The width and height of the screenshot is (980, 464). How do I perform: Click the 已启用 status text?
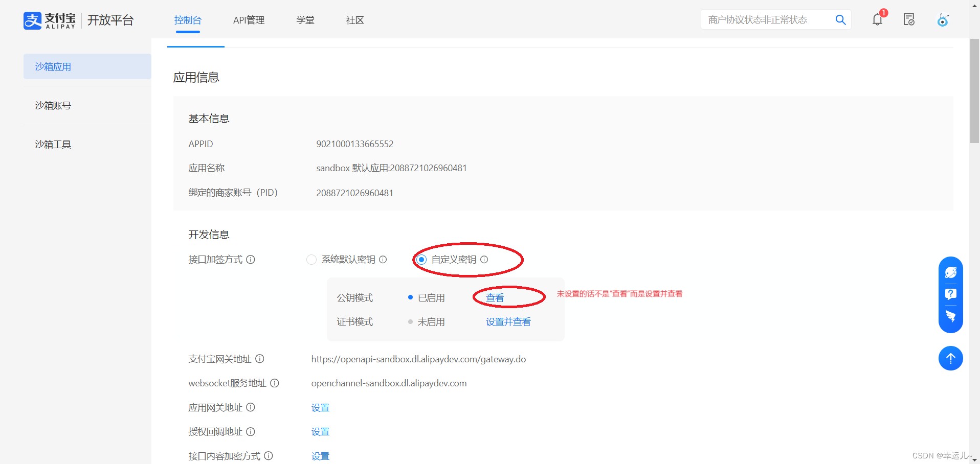click(x=431, y=298)
